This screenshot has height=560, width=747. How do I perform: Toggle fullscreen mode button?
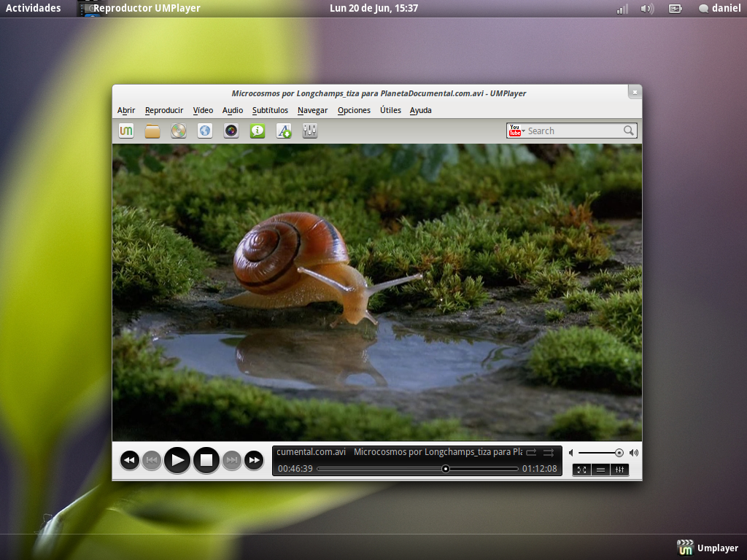pyautogui.click(x=581, y=470)
